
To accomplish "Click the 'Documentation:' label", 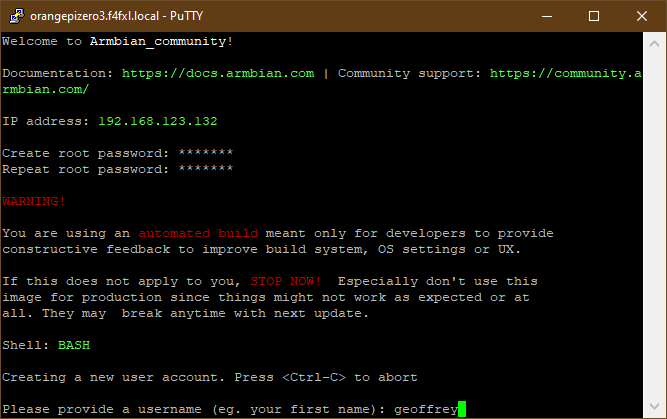I will [57, 74].
